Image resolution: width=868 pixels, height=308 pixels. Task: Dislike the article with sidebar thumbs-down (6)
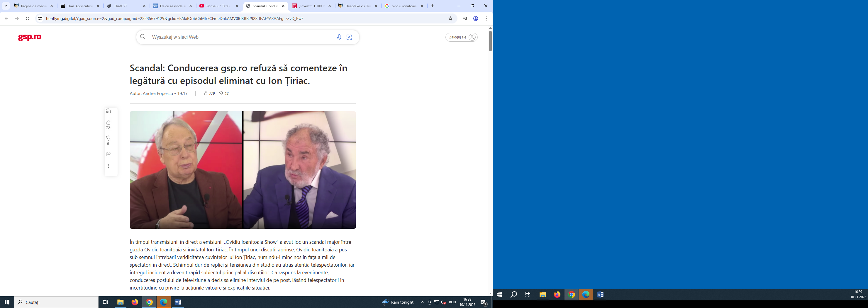108,138
